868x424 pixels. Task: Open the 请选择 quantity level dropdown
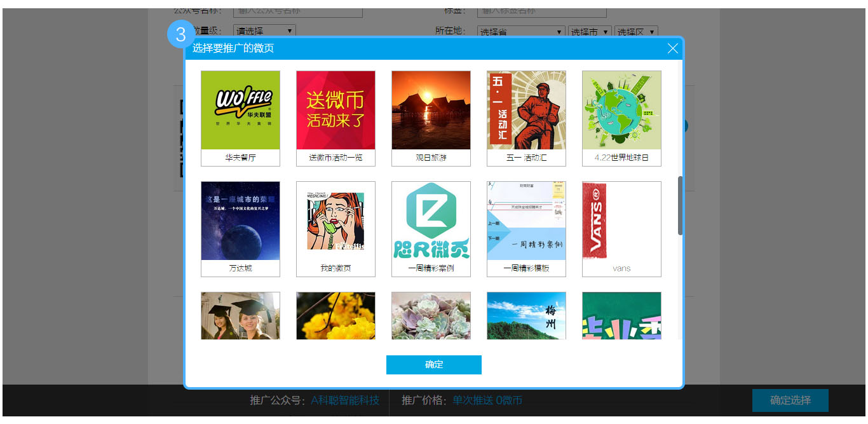pyautogui.click(x=264, y=31)
